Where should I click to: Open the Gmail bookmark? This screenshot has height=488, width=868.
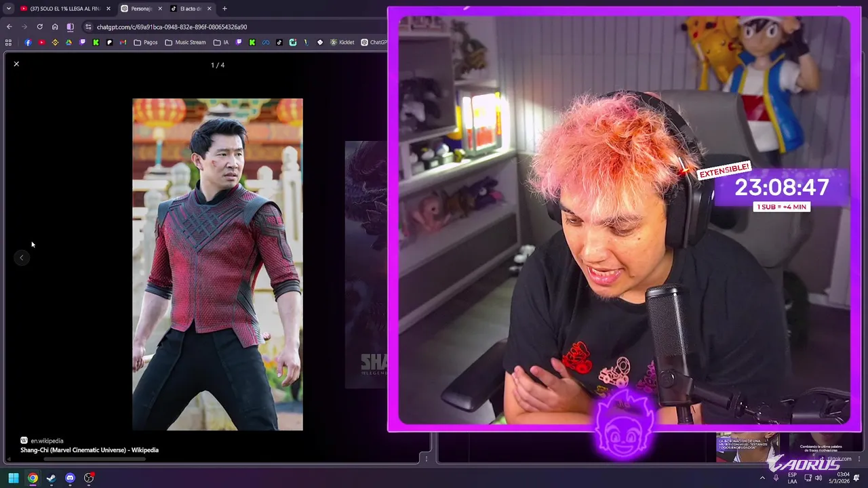[123, 42]
